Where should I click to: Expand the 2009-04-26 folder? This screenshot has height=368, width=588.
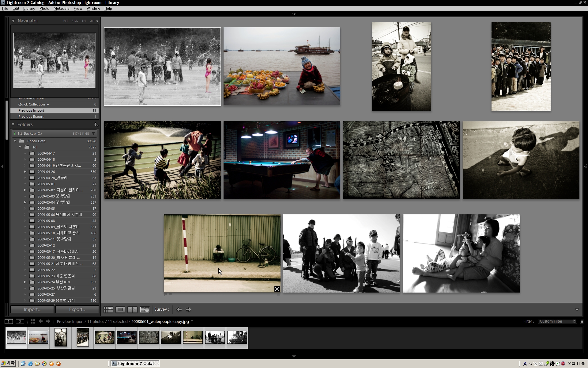pyautogui.click(x=25, y=172)
